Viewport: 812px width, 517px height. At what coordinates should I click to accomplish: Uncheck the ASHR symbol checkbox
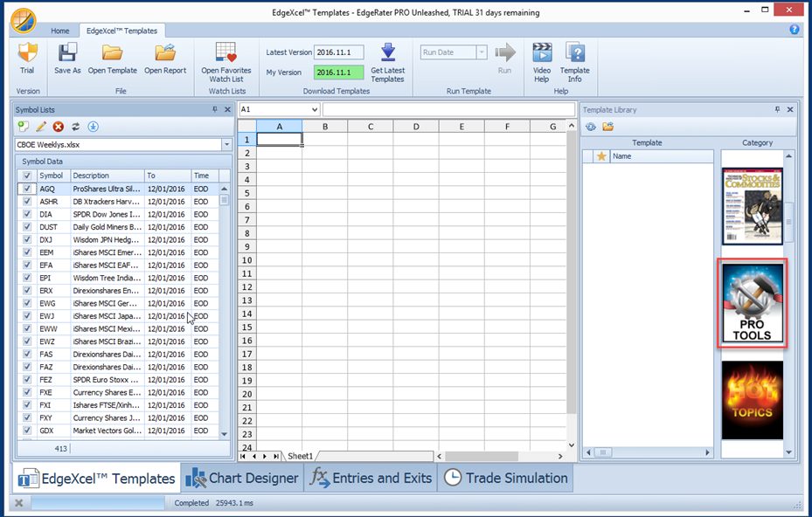pyautogui.click(x=27, y=202)
